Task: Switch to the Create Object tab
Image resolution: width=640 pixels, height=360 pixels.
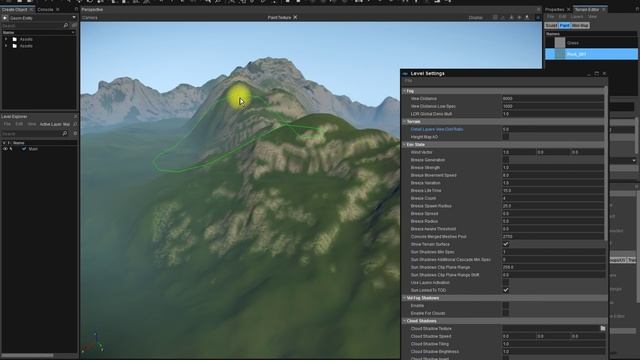Action: tap(14, 9)
